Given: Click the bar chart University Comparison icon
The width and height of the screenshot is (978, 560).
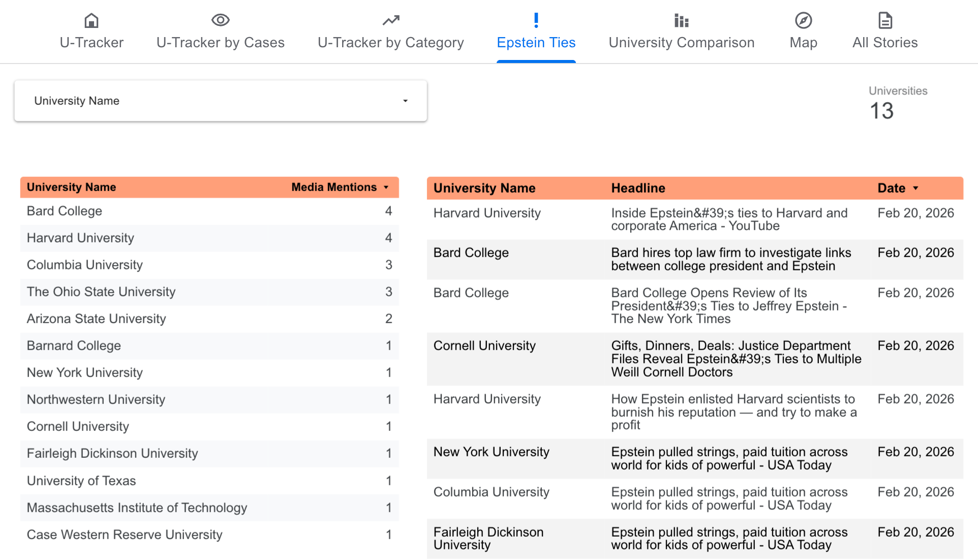Looking at the screenshot, I should point(681,21).
